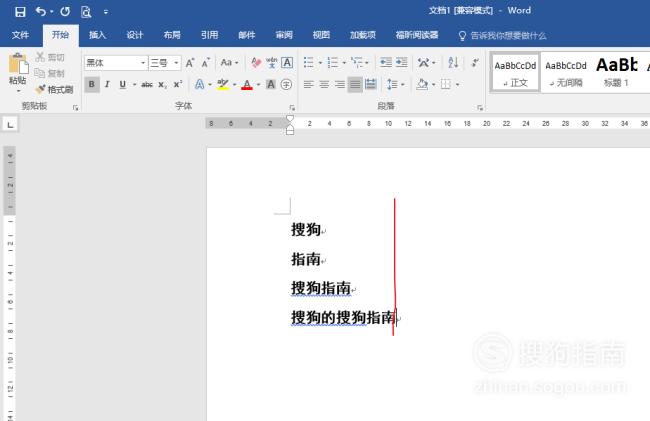Align the text to the left
Viewport: 650px width, 421px height.
pos(308,85)
